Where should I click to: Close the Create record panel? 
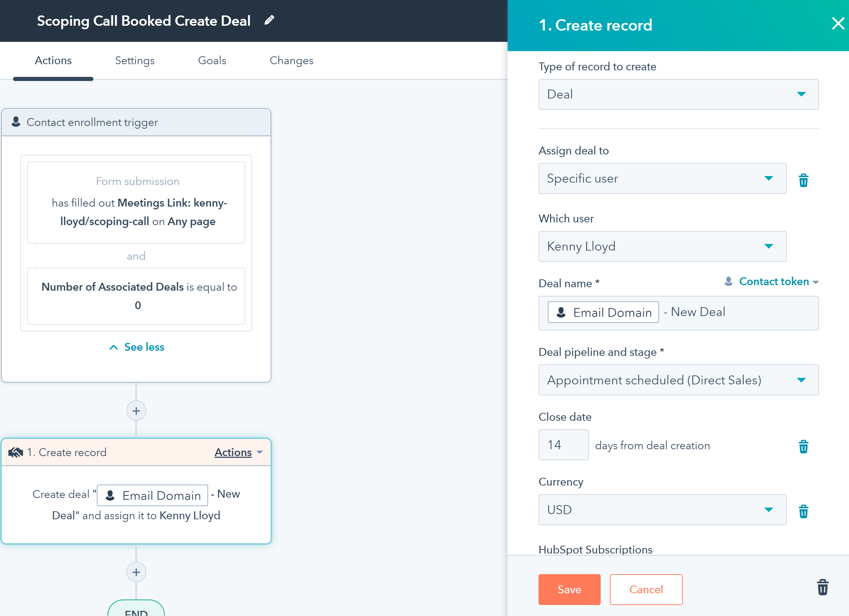[x=838, y=24]
